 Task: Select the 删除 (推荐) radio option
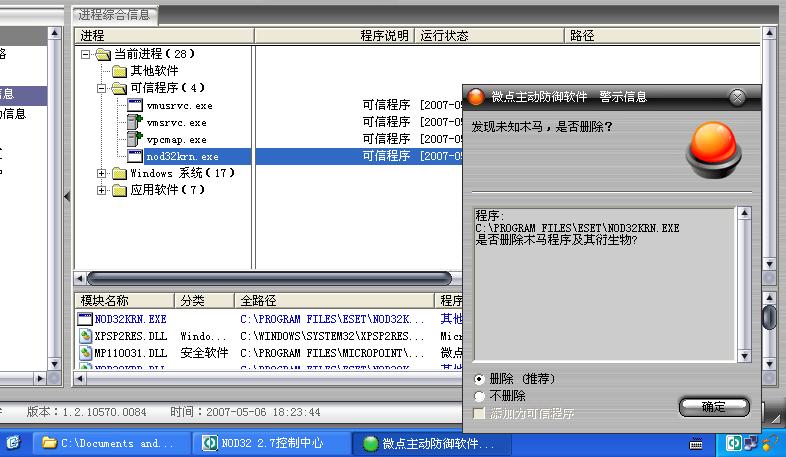479,379
